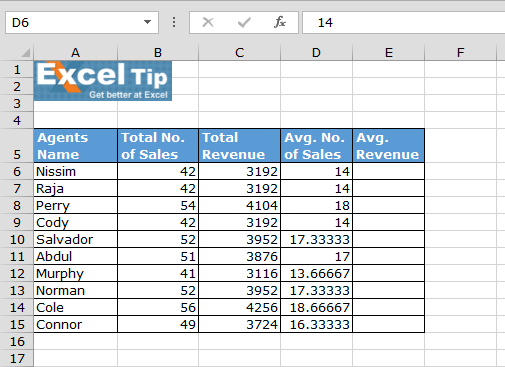Screen dimensions: 505x367
Task: Select the cell containing Norman
Action: click(x=76, y=290)
